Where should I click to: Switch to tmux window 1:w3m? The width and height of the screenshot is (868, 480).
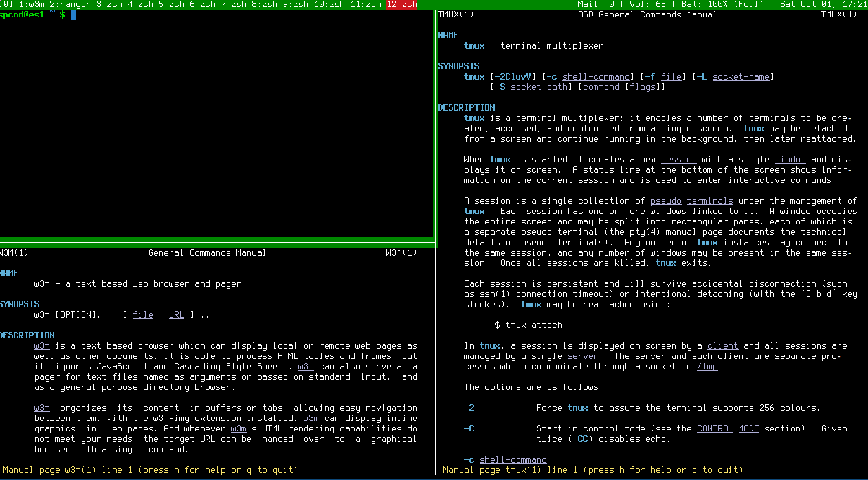tap(32, 5)
